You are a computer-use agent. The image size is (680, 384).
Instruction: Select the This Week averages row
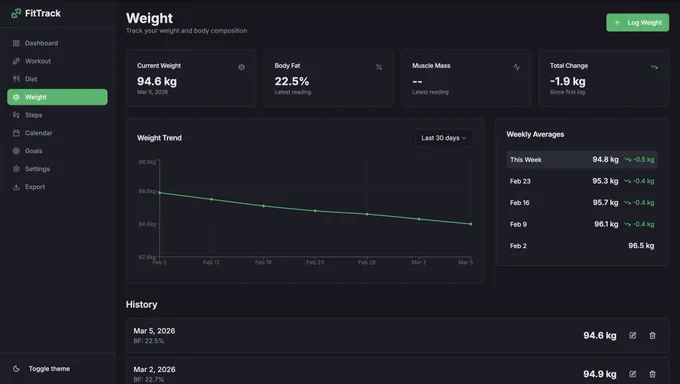point(582,160)
